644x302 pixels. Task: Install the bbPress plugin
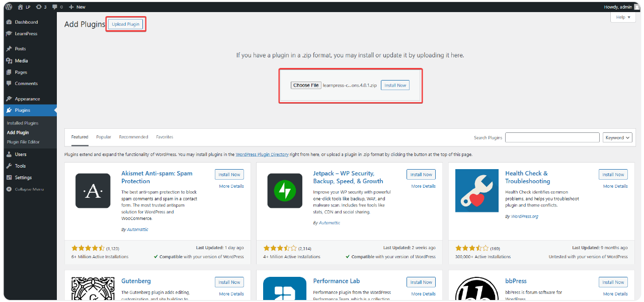[x=613, y=282]
